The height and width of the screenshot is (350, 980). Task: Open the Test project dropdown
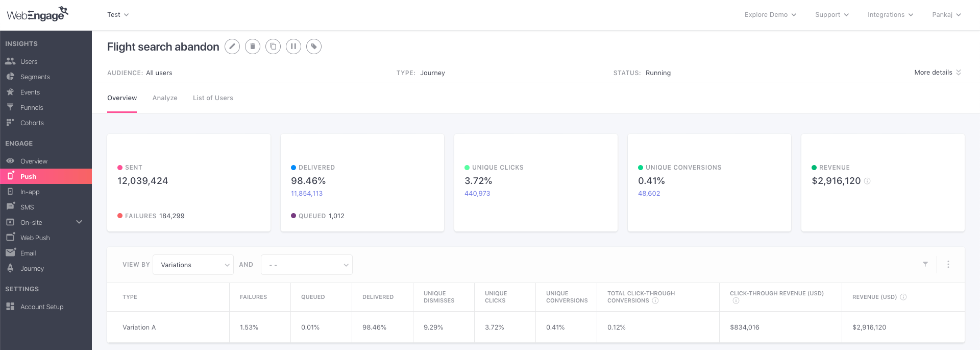[118, 15]
